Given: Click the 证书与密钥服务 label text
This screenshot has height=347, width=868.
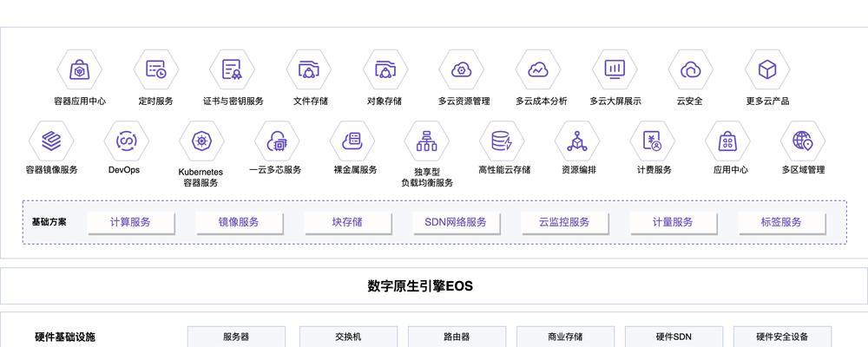Looking at the screenshot, I should 233,101.
